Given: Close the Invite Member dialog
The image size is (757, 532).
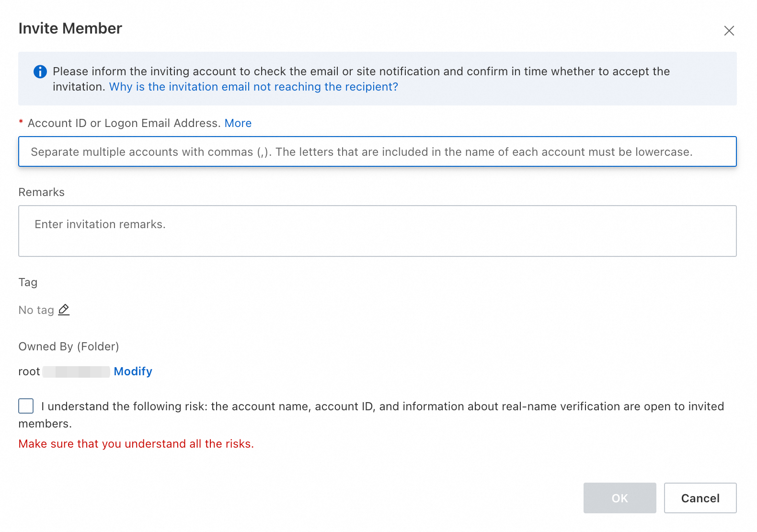Looking at the screenshot, I should (x=729, y=31).
